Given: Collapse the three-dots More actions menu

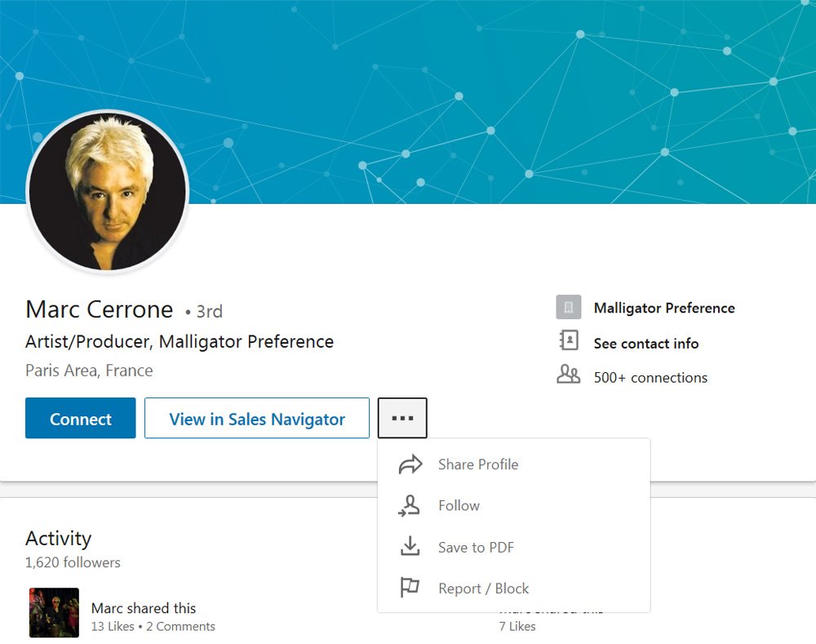Looking at the screenshot, I should click(x=402, y=418).
